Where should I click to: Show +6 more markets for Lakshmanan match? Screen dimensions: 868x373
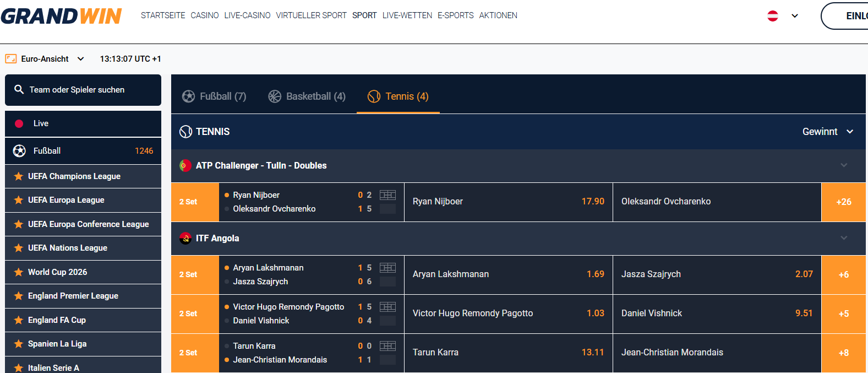pyautogui.click(x=844, y=274)
